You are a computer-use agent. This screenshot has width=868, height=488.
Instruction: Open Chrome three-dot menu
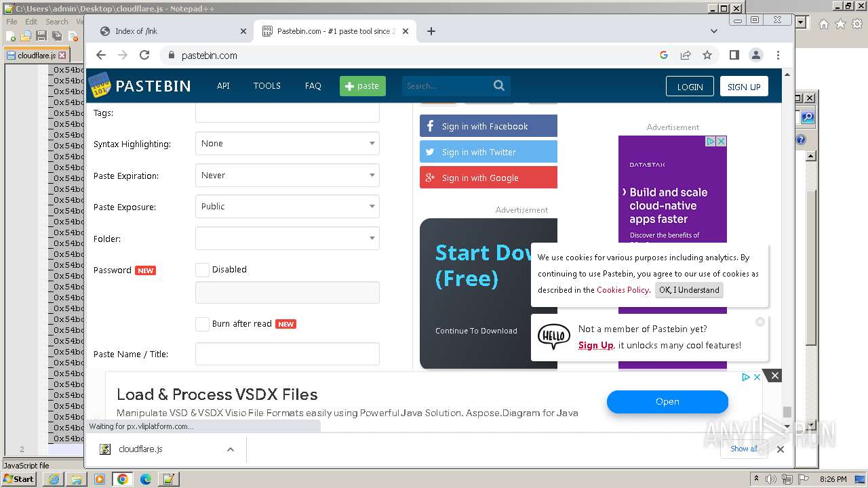(x=778, y=56)
